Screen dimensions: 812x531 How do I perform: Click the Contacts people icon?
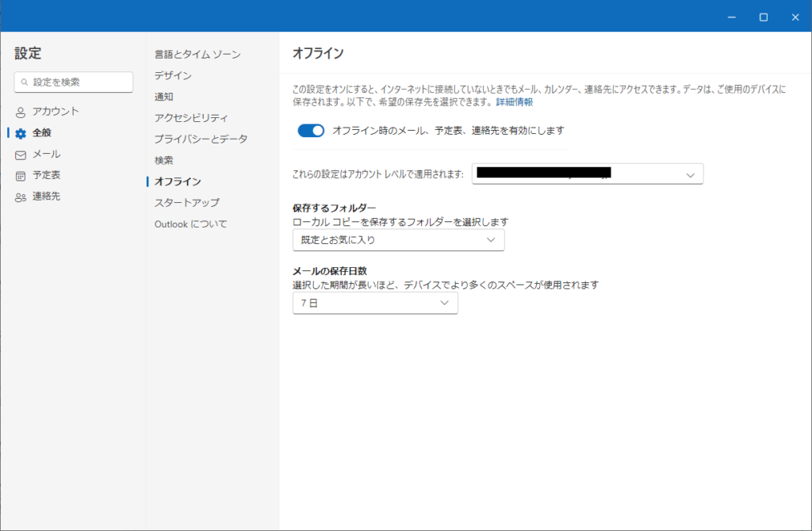click(x=21, y=197)
